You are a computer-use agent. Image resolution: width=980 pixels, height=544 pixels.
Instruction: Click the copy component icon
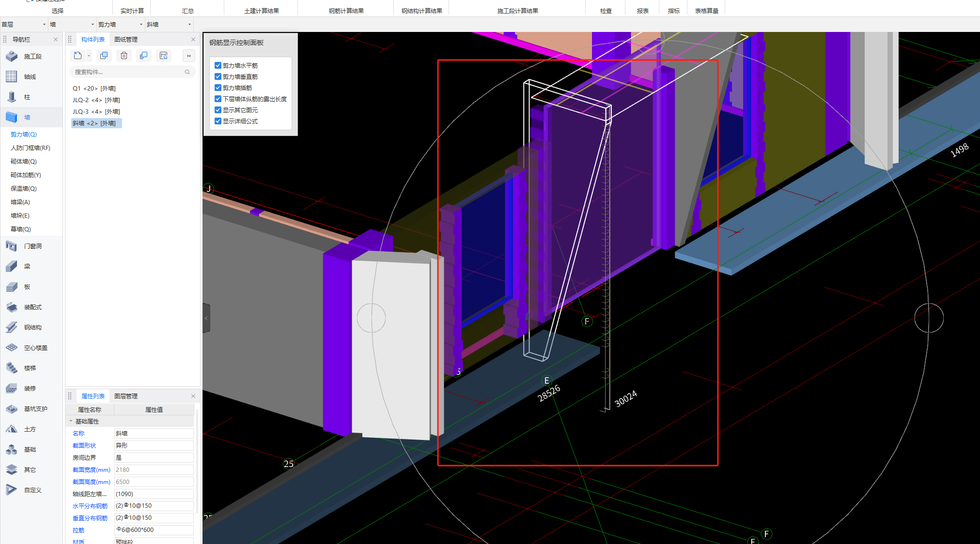(104, 56)
